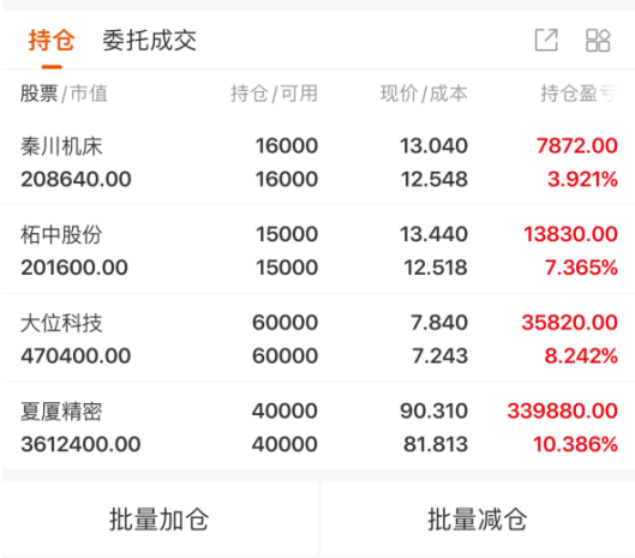Click 大位科技 holding quantity 60000

point(285,322)
